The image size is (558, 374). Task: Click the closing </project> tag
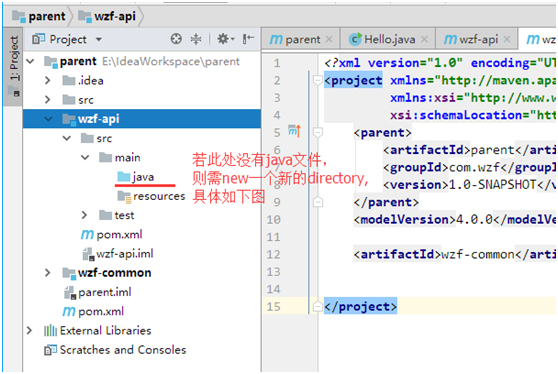pos(360,306)
